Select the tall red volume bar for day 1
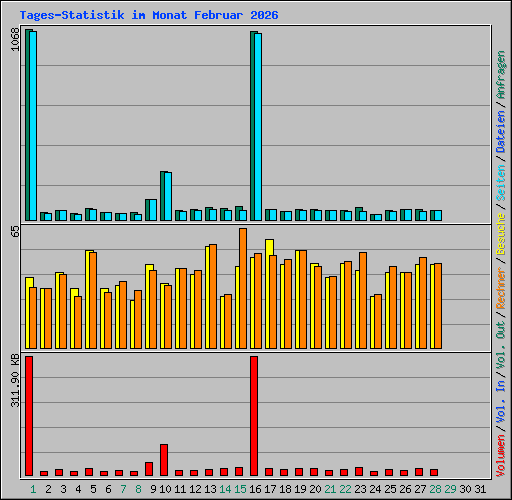The height and width of the screenshot is (500, 512). (x=29, y=416)
